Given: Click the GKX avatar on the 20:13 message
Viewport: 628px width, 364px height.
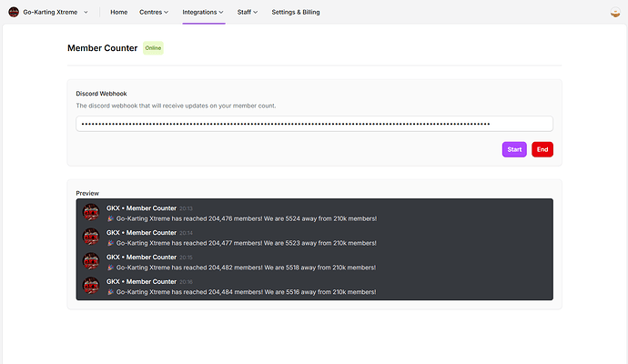Looking at the screenshot, I should [91, 212].
